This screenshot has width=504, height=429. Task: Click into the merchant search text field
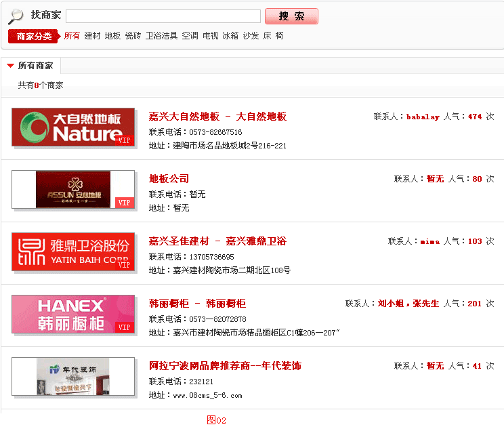point(163,16)
